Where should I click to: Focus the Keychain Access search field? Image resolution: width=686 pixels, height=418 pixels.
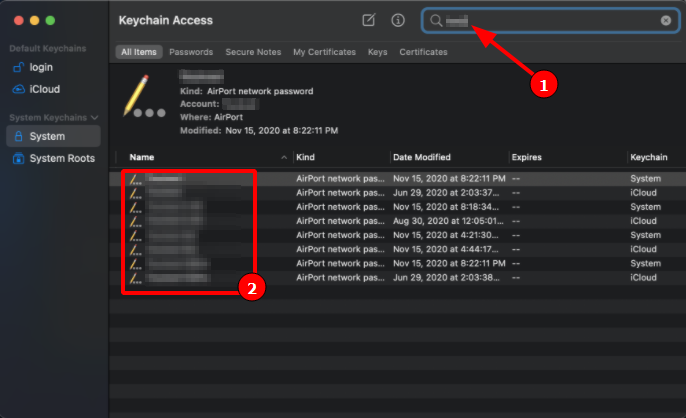pos(550,21)
